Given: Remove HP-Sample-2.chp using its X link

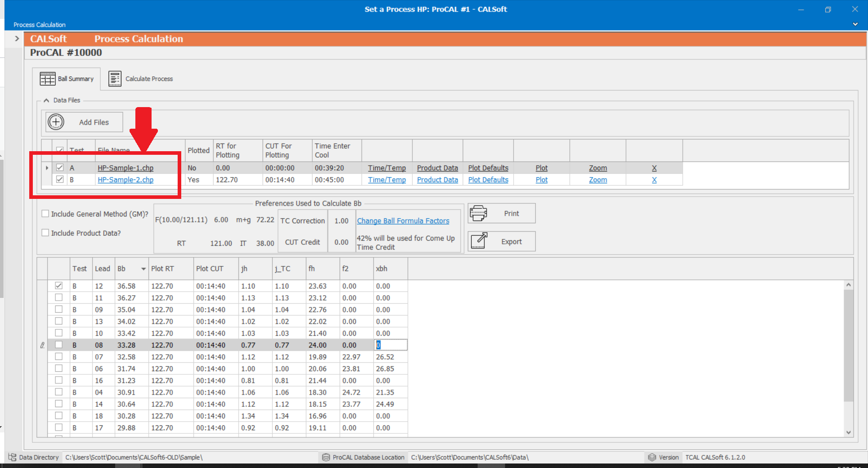Looking at the screenshot, I should 654,180.
